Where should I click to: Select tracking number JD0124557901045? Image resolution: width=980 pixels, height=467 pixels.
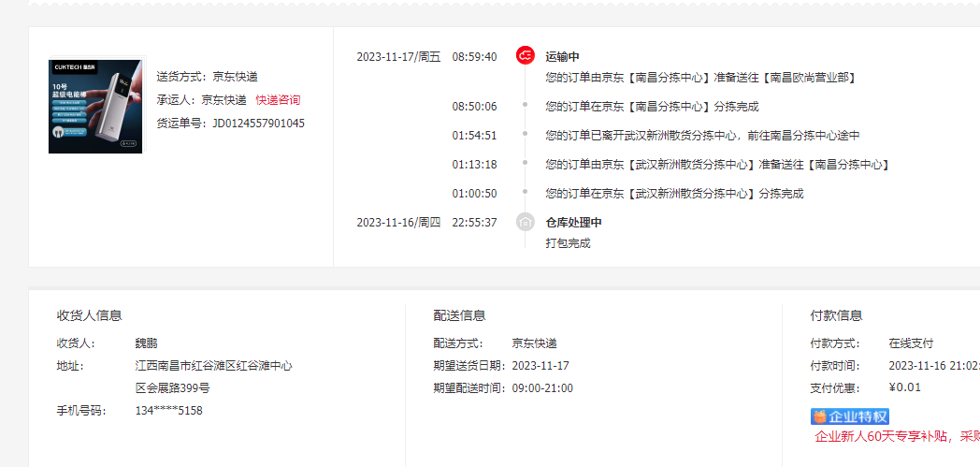coord(259,124)
